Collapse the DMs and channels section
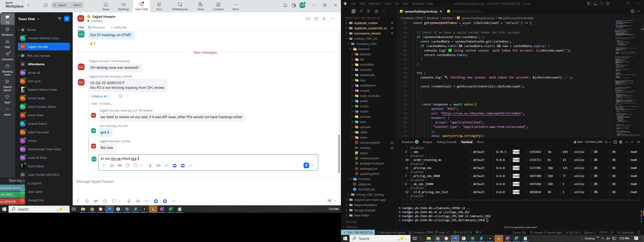 19,56
